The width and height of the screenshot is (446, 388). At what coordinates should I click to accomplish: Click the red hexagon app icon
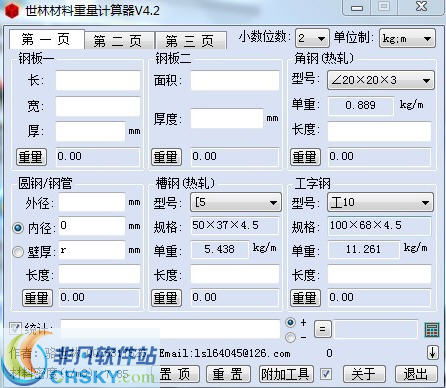point(12,10)
